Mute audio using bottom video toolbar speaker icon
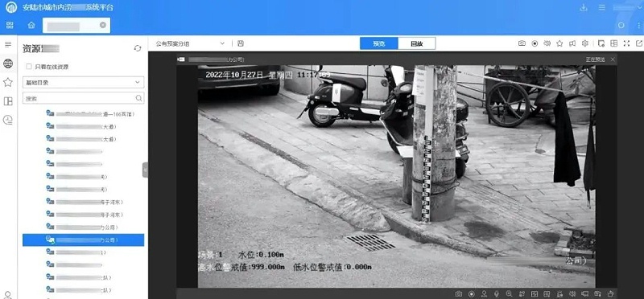 (572, 293)
